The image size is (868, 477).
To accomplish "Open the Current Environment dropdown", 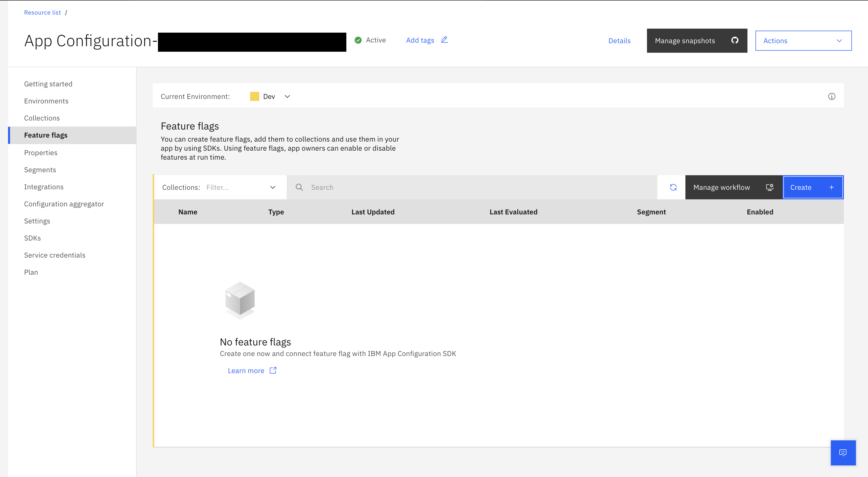I will (x=287, y=96).
